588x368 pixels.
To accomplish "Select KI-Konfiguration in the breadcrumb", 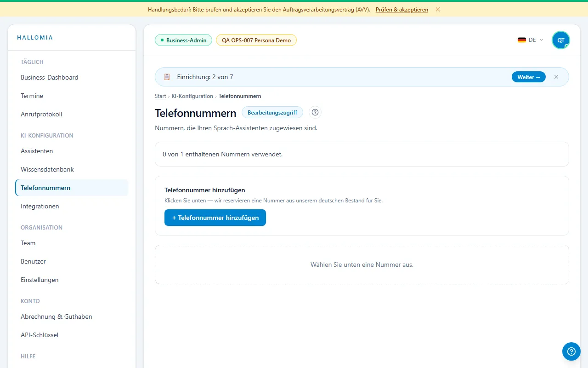I will tap(192, 96).
